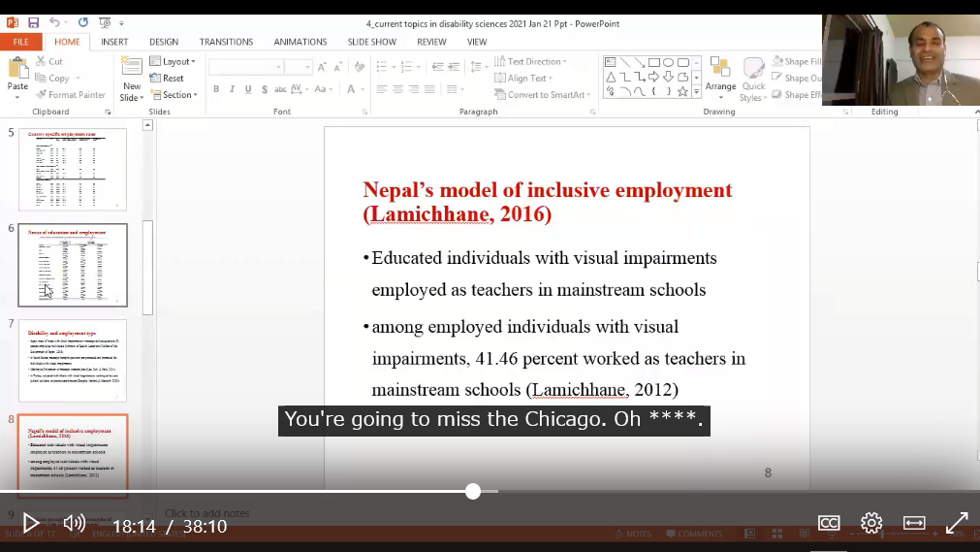Open line spacing options
This screenshot has width=980, height=552.
click(479, 67)
